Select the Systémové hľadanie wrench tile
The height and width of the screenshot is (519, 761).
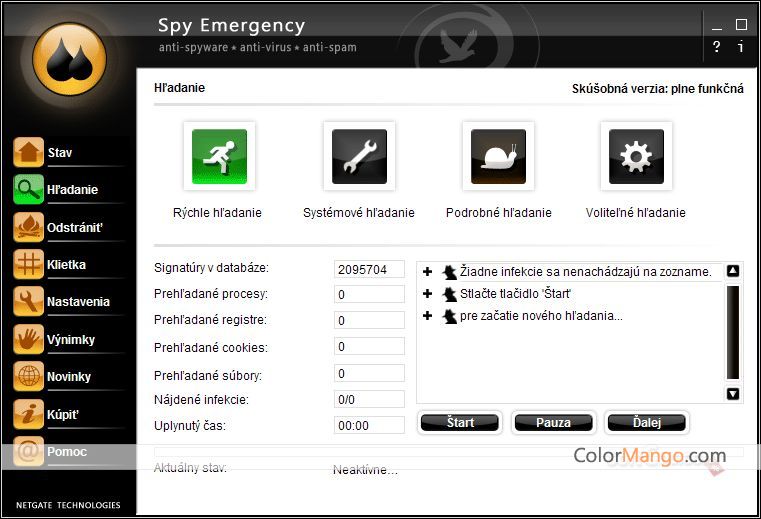[359, 156]
